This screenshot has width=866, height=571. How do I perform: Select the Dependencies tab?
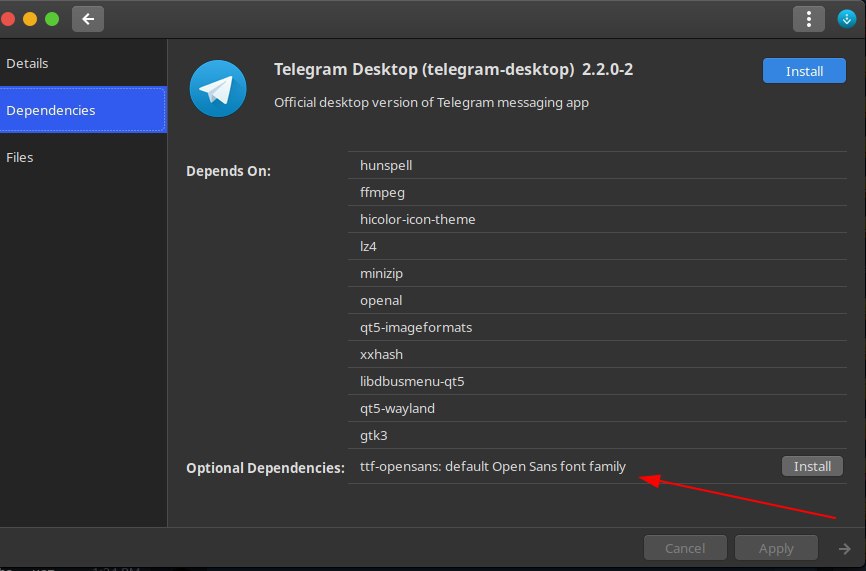pyautogui.click(x=83, y=109)
